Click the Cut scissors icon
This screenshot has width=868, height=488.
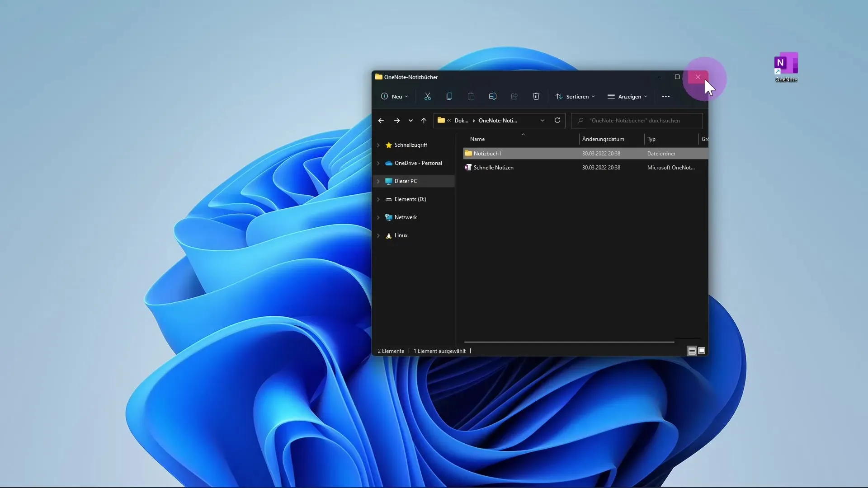coord(428,96)
